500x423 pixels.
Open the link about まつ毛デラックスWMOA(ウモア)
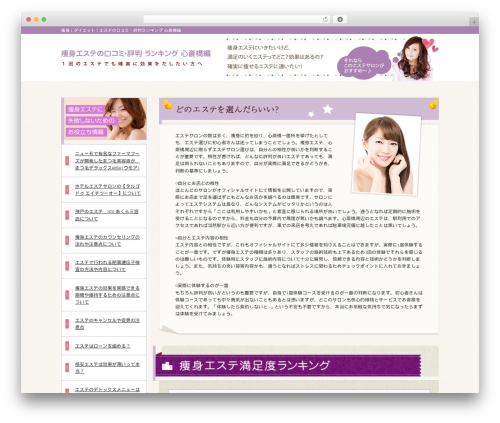(x=107, y=161)
